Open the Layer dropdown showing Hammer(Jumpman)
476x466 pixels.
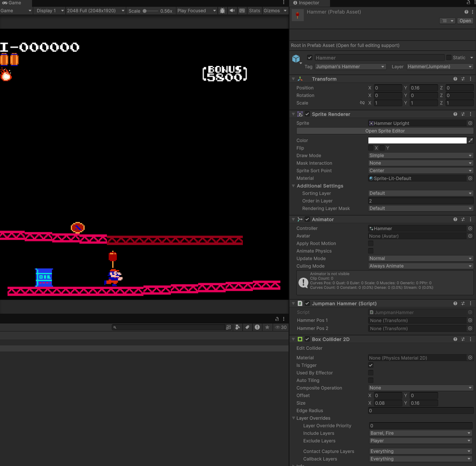[x=440, y=67]
